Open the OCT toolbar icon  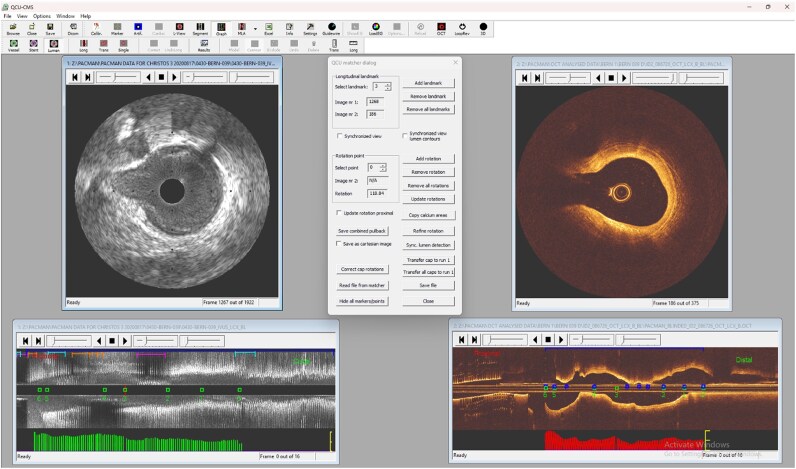click(x=441, y=29)
